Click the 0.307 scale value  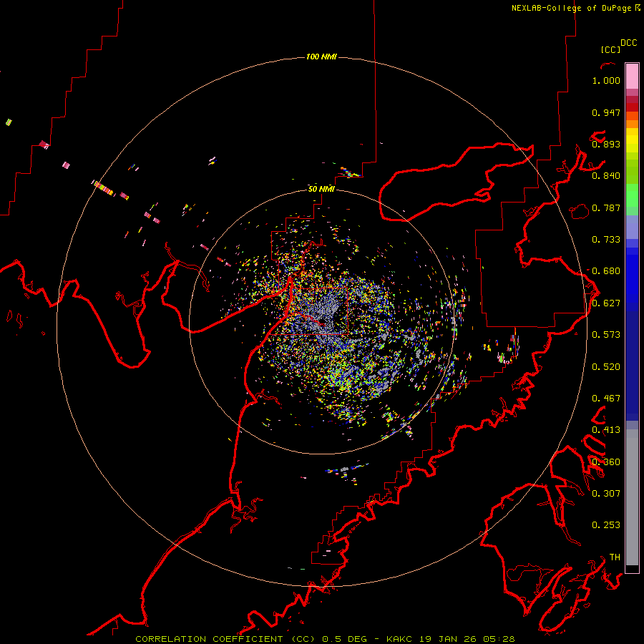606,494
